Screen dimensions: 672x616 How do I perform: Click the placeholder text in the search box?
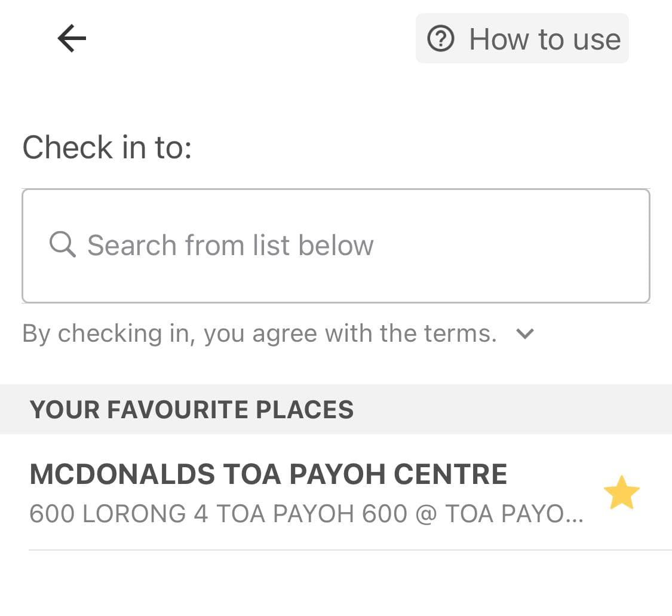pos(231,245)
